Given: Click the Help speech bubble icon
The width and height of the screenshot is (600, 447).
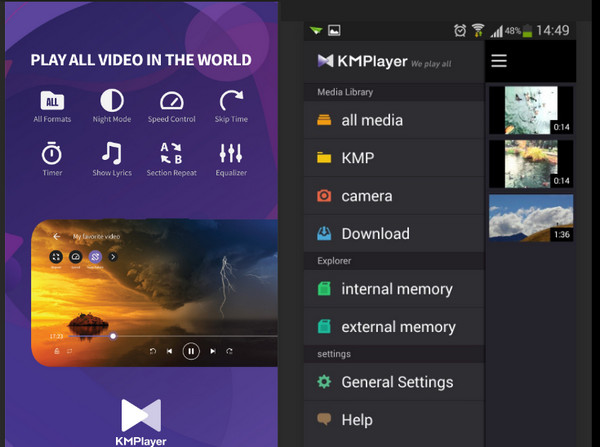Looking at the screenshot, I should (324, 419).
